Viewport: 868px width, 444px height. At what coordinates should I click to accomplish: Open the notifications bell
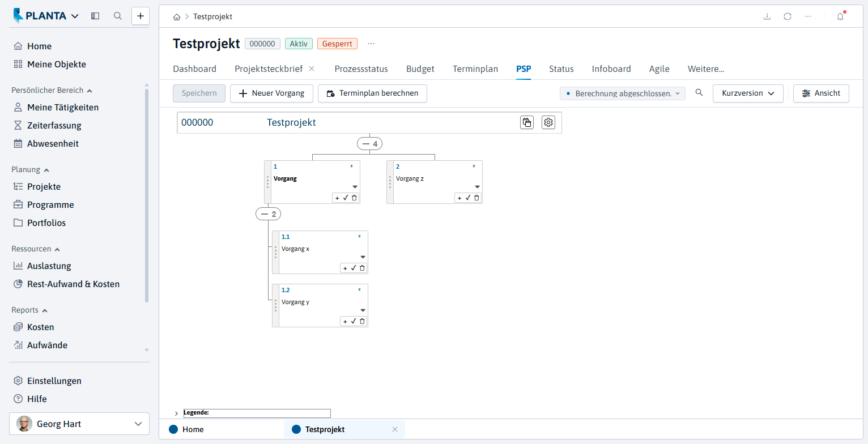click(840, 16)
